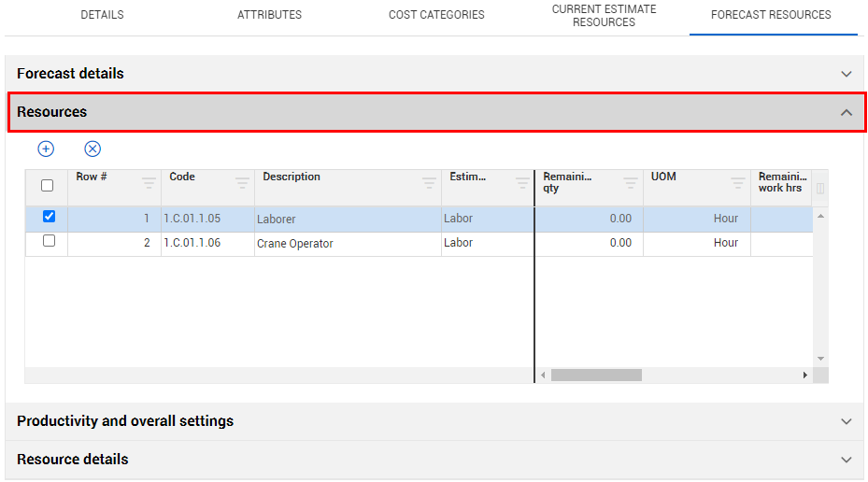The width and height of the screenshot is (868, 482).
Task: Click the remove resource X icon
Action: point(92,149)
